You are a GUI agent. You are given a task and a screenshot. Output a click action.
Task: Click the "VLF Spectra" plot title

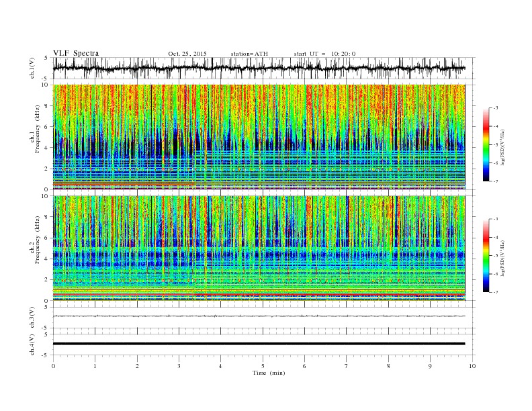pos(76,53)
